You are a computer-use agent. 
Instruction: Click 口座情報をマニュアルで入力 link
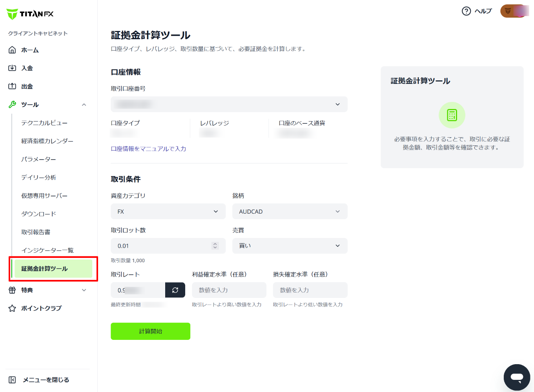pos(148,149)
